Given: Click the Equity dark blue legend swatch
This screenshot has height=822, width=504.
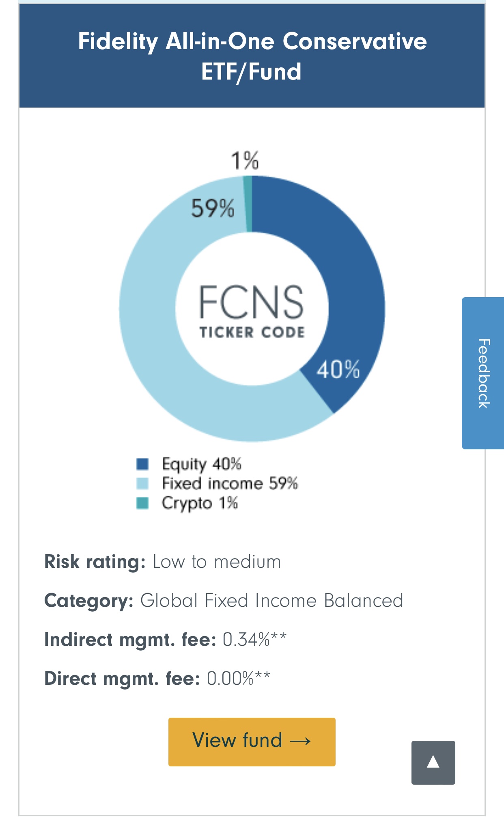Looking at the screenshot, I should tap(142, 464).
